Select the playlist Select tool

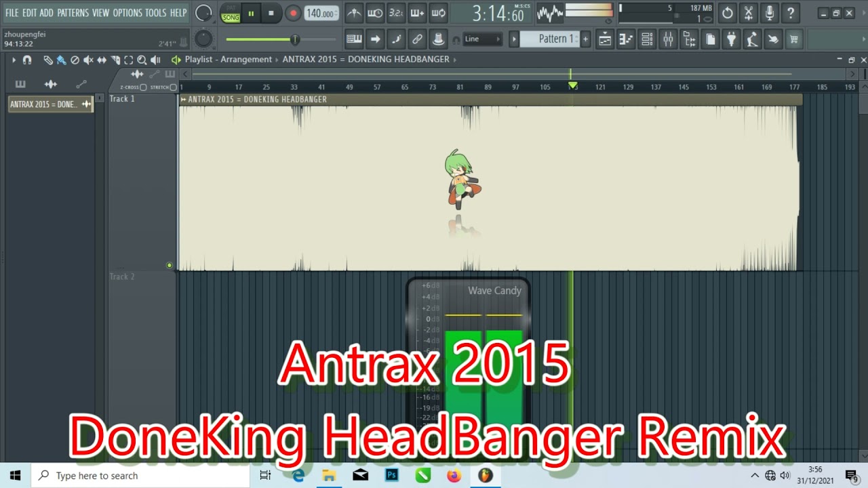(x=128, y=60)
